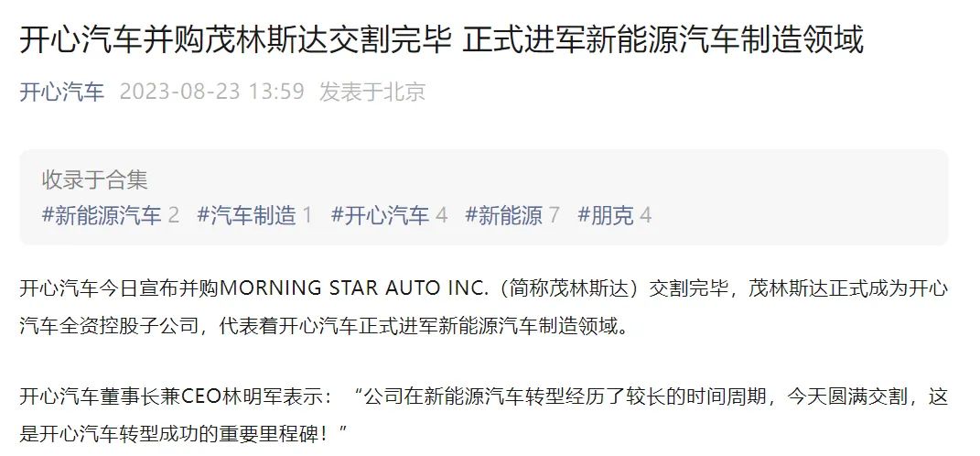Click count 2 beside #新能源汽车

(x=173, y=216)
